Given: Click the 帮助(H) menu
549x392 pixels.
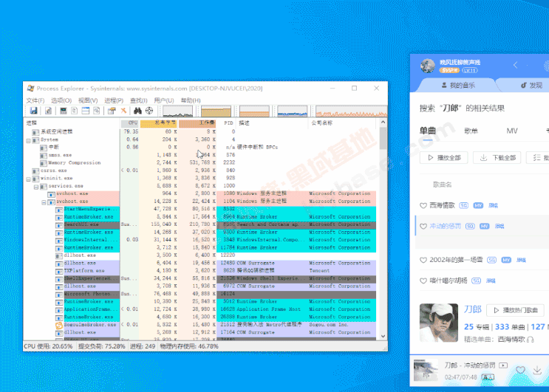Looking at the screenshot, I should (191, 100).
